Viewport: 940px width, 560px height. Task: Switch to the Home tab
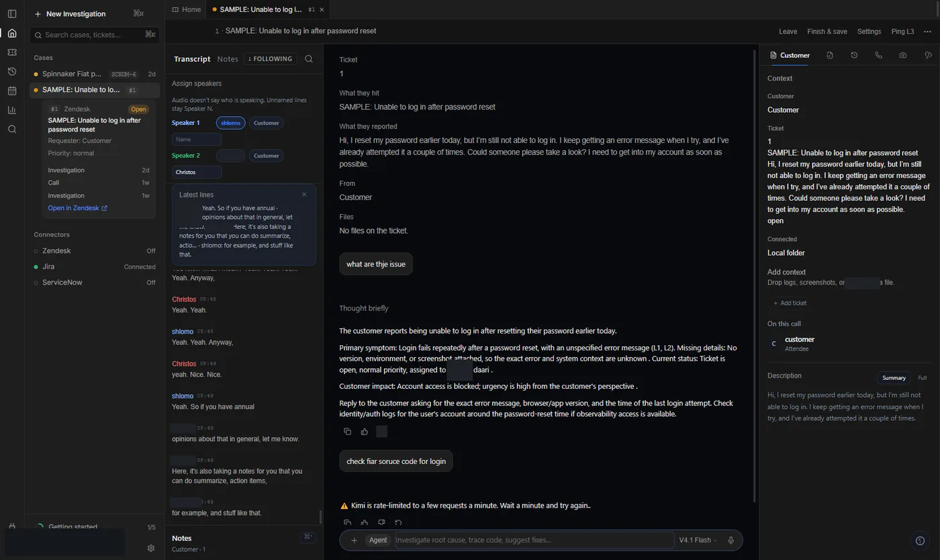coord(187,9)
